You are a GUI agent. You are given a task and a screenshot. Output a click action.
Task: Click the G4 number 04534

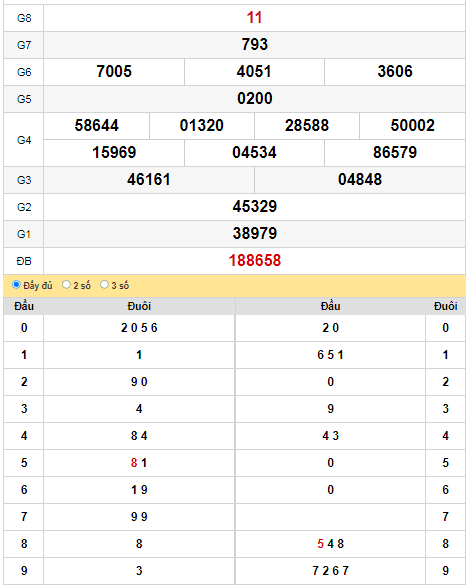(x=255, y=152)
